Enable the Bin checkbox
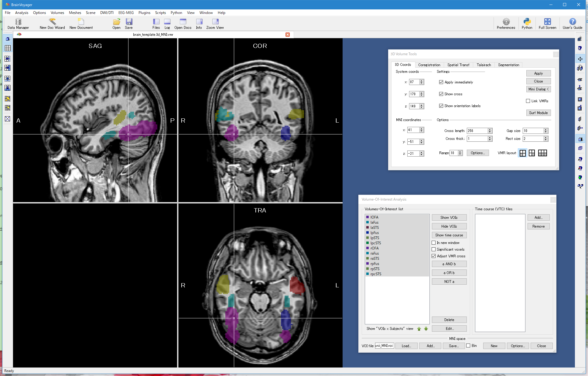The height and width of the screenshot is (376, 588). pos(468,346)
